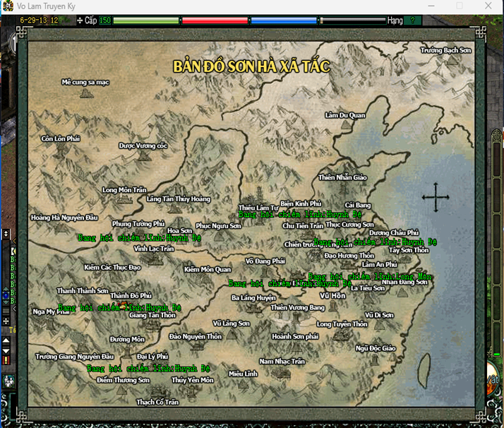This screenshot has height=428, width=504.
Task: Select the Côn Lôn Phái location icon
Action: point(60,150)
